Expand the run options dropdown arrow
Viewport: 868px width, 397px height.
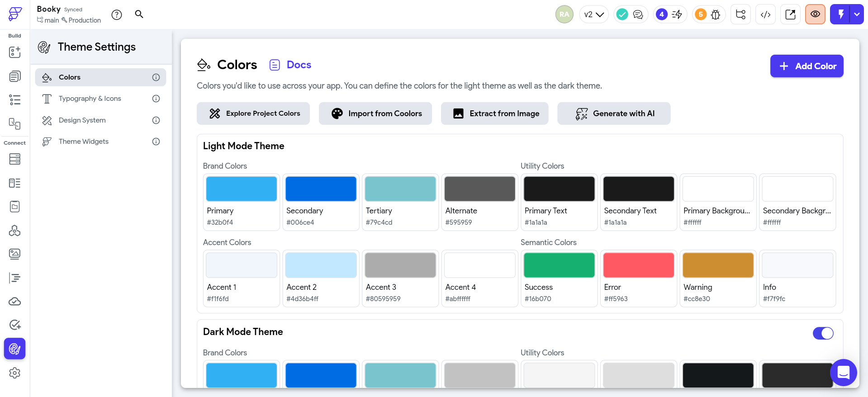pos(857,14)
